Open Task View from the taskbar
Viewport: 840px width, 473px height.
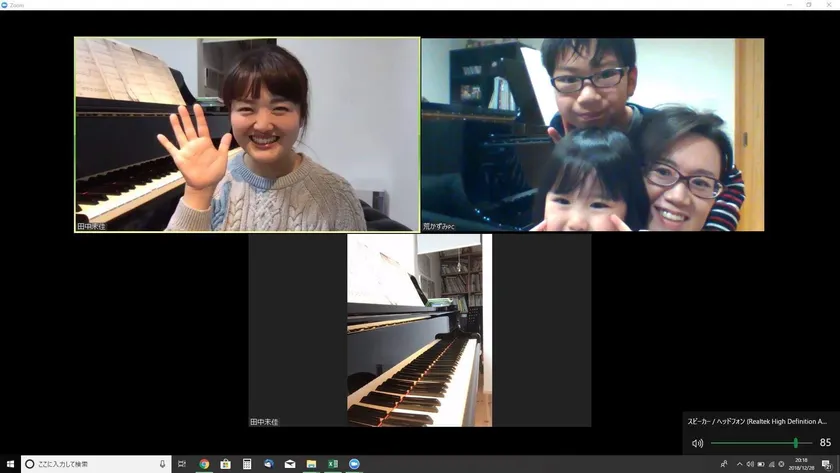pyautogui.click(x=182, y=464)
